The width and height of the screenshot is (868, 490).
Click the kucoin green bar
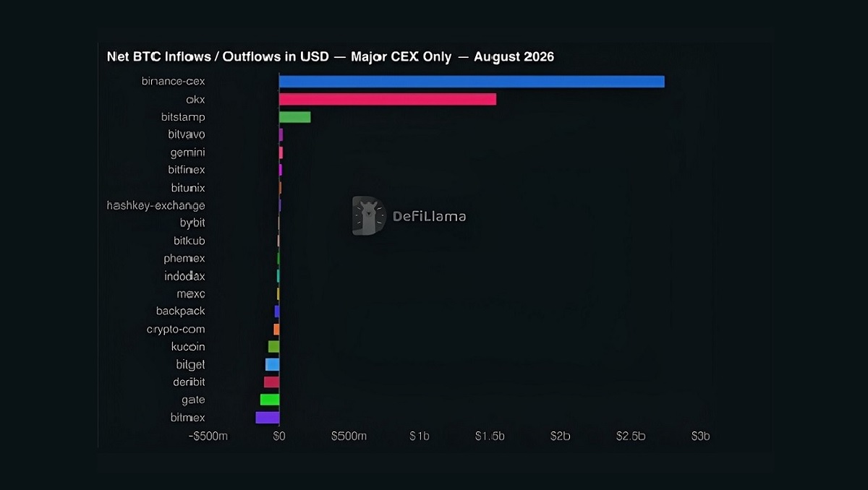pos(273,347)
